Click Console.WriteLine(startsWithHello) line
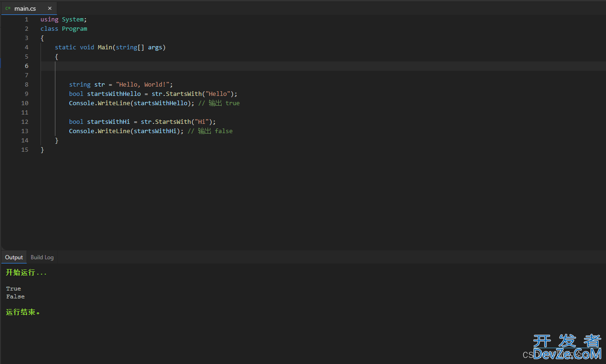 (x=132, y=103)
